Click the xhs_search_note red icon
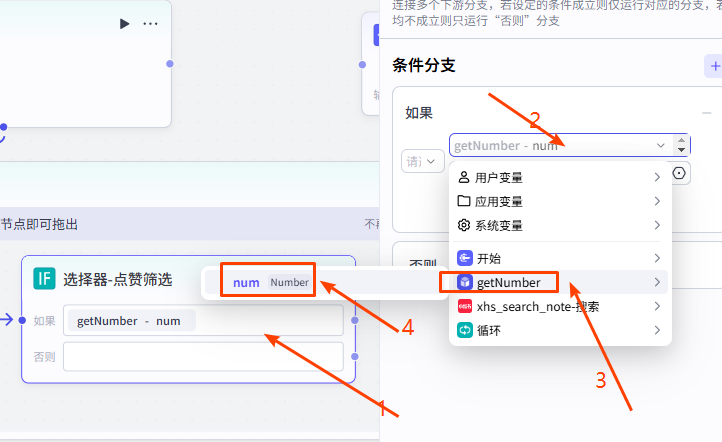 [x=464, y=306]
